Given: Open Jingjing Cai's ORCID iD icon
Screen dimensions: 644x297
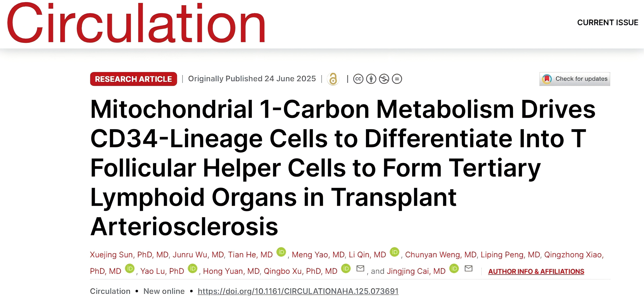Looking at the screenshot, I should click(454, 269).
